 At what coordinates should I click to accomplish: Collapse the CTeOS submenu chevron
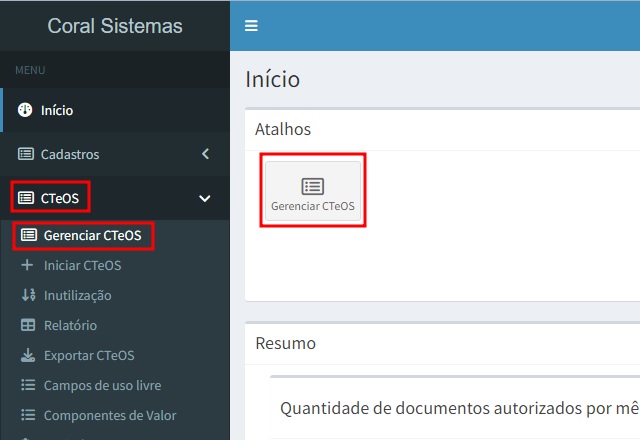click(x=205, y=198)
